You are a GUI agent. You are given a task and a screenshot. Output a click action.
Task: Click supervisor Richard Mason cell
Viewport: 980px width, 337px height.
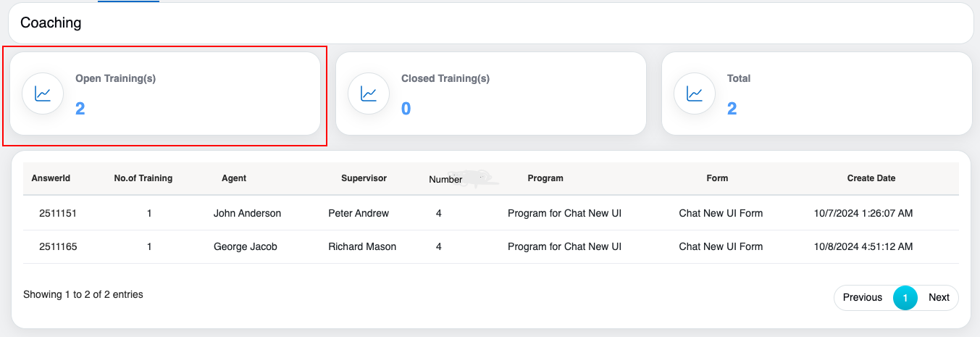[362, 246]
